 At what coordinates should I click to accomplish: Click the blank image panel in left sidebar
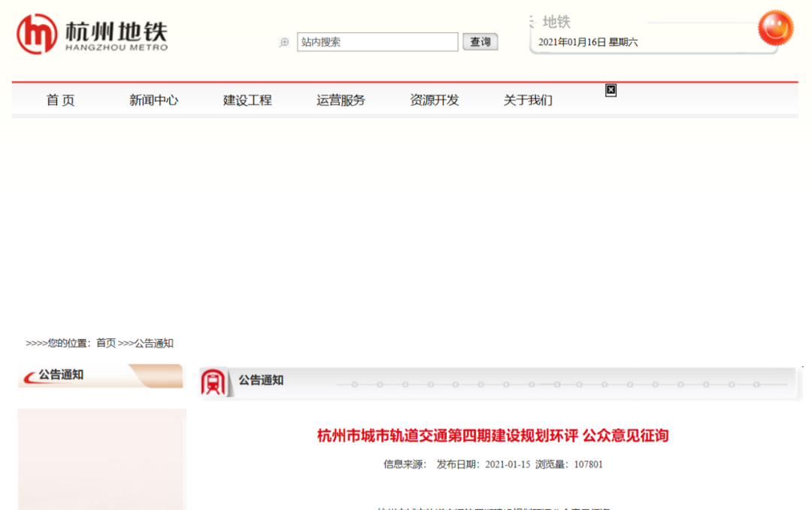101,457
